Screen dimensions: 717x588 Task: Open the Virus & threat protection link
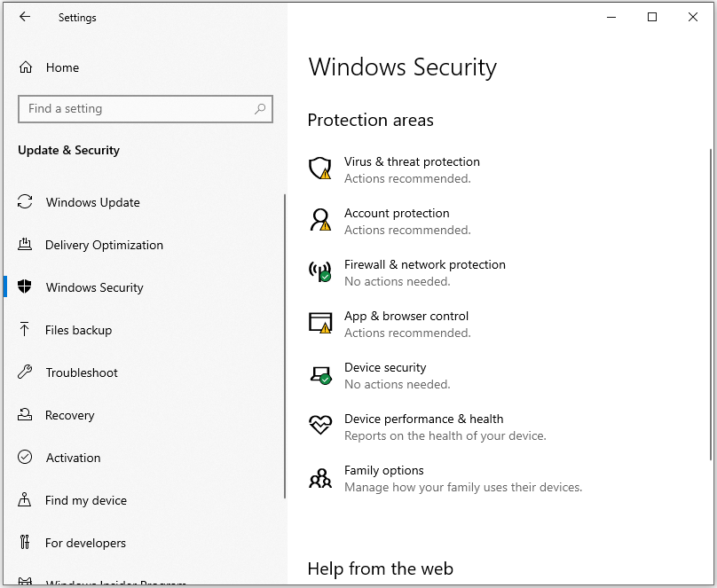[x=412, y=161]
